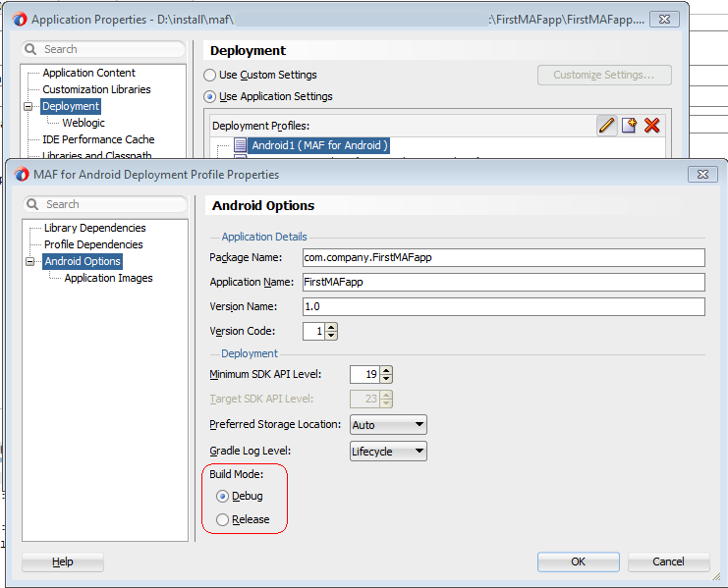The width and height of the screenshot is (728, 588).
Task: Select Application Content tree item
Action: point(88,73)
